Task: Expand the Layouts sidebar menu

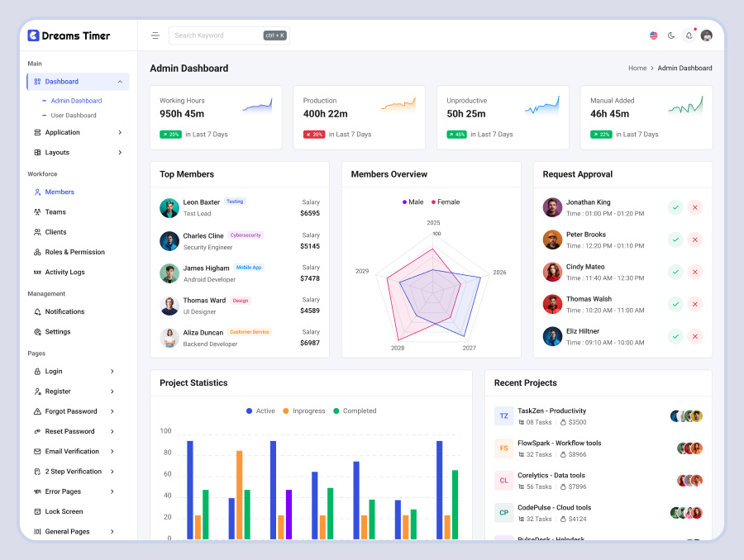Action: [x=78, y=152]
